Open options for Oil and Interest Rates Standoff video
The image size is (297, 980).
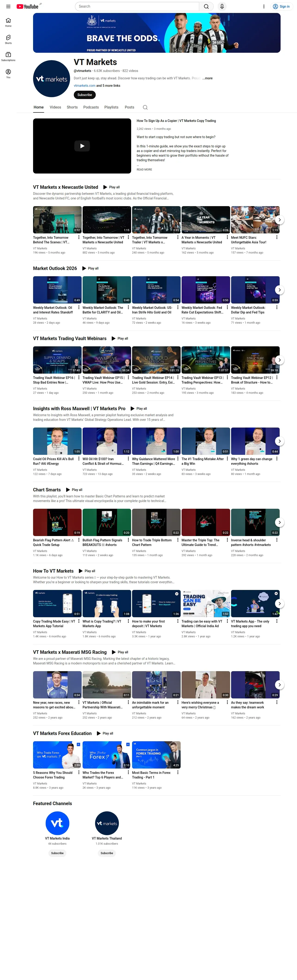click(x=79, y=307)
